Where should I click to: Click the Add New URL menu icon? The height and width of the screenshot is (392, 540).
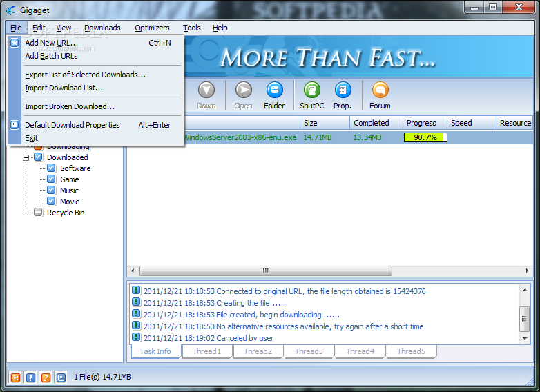point(15,43)
